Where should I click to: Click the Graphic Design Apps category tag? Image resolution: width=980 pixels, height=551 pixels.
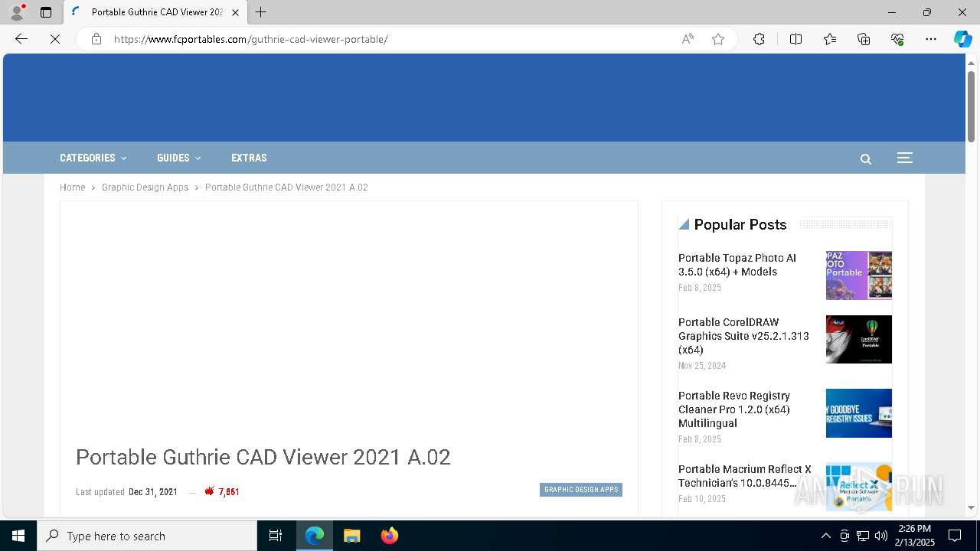point(581,490)
